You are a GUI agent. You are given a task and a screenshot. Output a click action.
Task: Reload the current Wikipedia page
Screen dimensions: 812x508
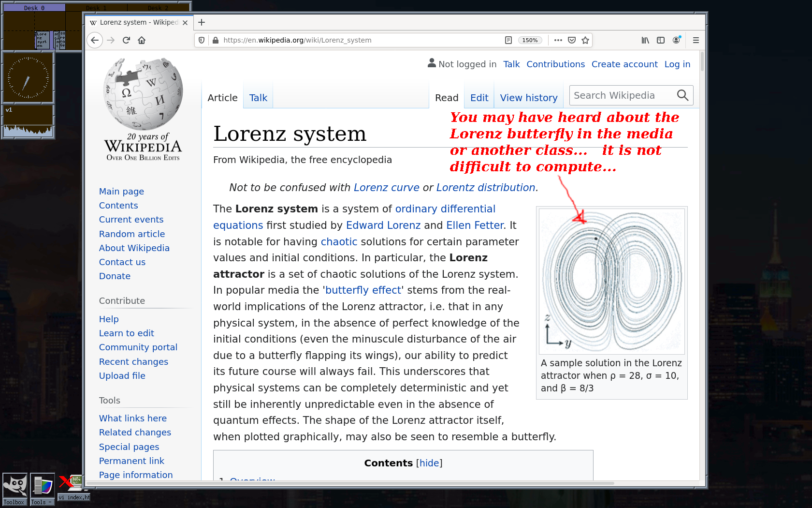click(126, 40)
